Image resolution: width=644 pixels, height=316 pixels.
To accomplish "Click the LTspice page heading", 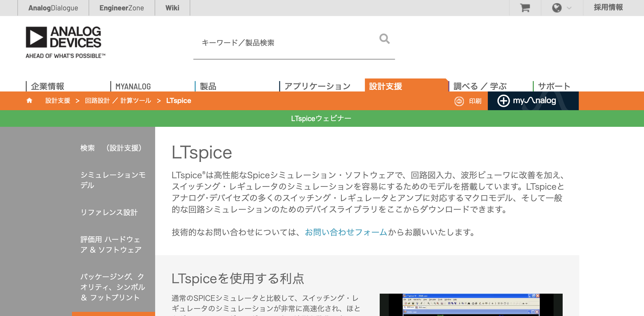I will click(202, 152).
